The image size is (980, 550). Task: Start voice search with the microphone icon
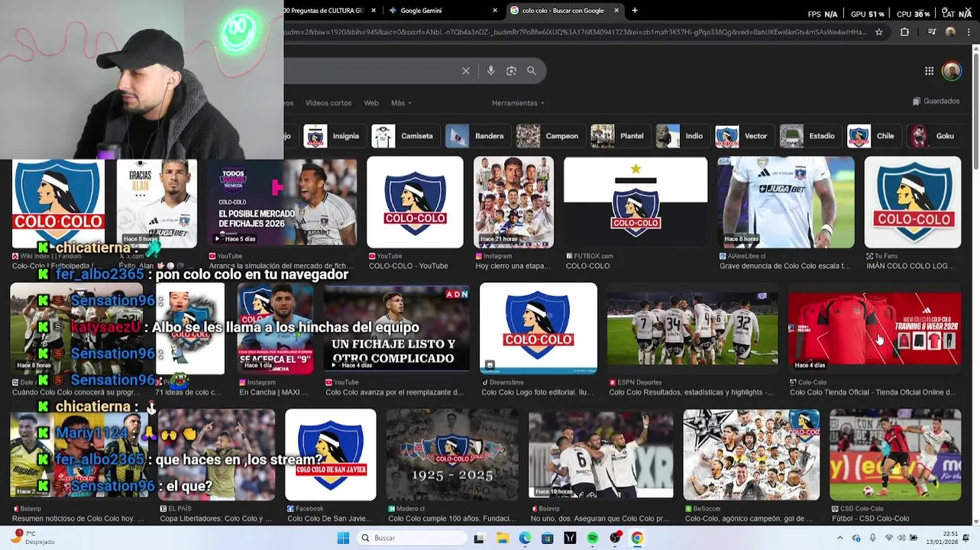[491, 70]
